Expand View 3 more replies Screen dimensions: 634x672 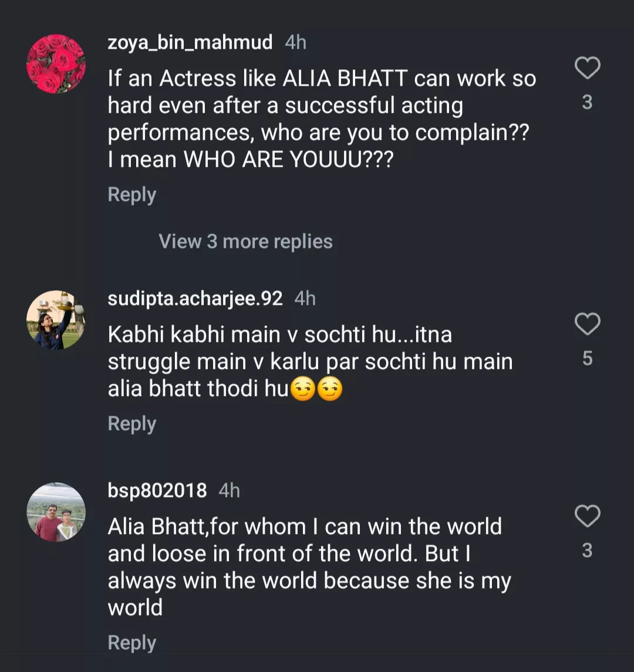click(x=245, y=241)
